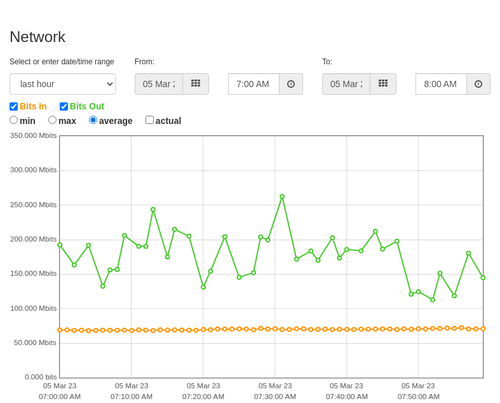Viewport: 500px width, 403px height.
Task: Open the To time clock icon
Action: pos(478,84)
